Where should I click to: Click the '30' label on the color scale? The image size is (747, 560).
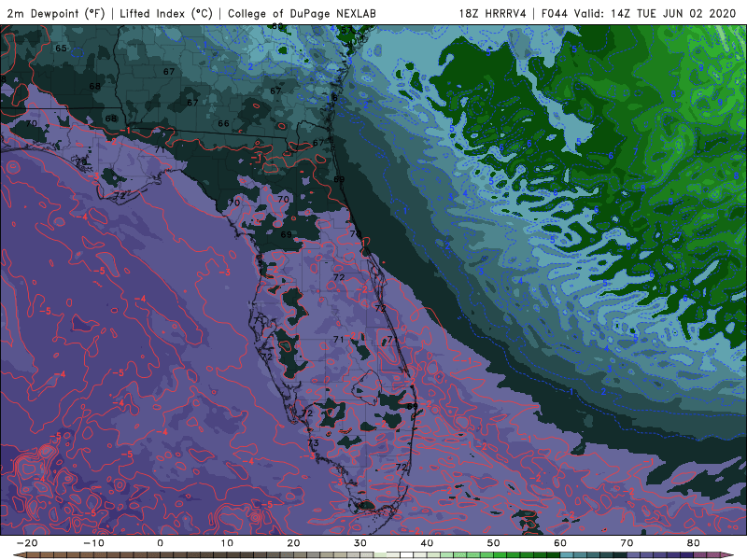point(360,543)
